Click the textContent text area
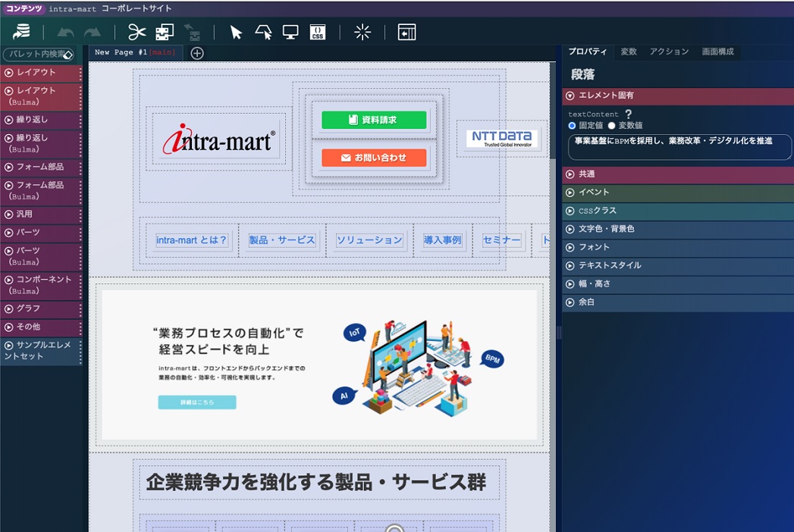This screenshot has width=794, height=532. coord(677,147)
